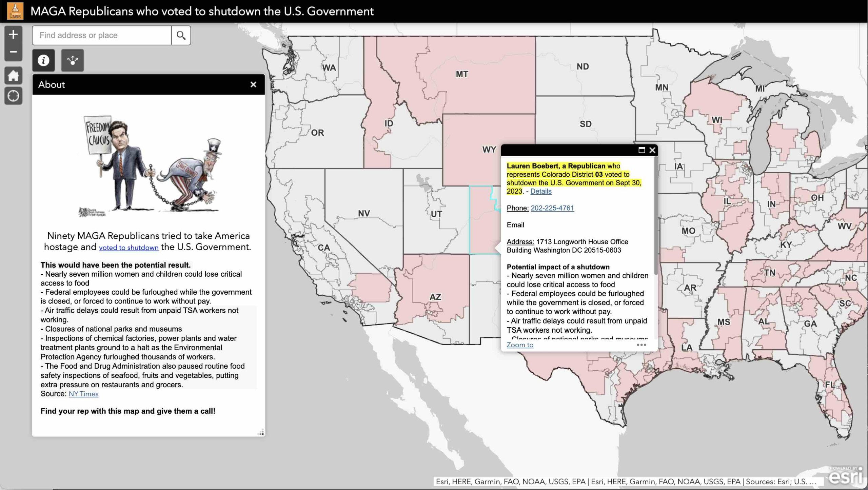Close the About panel
The width and height of the screenshot is (868, 490).
pos(253,84)
